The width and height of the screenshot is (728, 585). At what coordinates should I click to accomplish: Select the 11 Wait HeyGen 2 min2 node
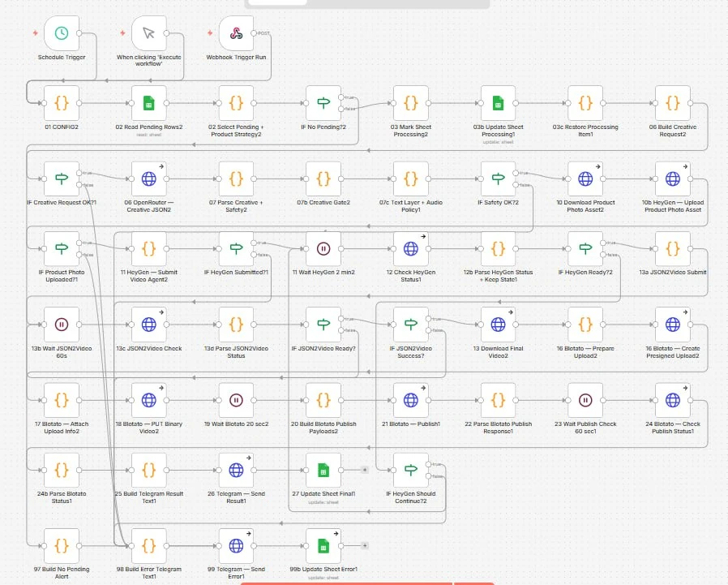click(323, 248)
